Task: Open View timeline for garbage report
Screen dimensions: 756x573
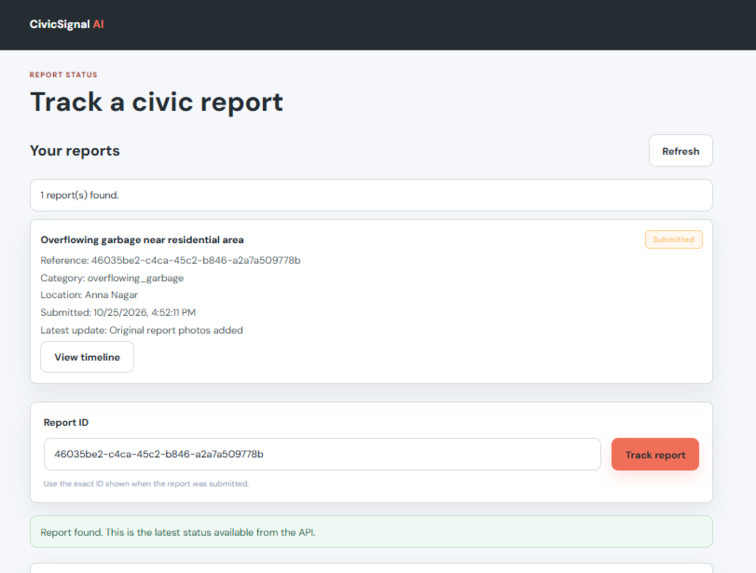Action: (87, 357)
